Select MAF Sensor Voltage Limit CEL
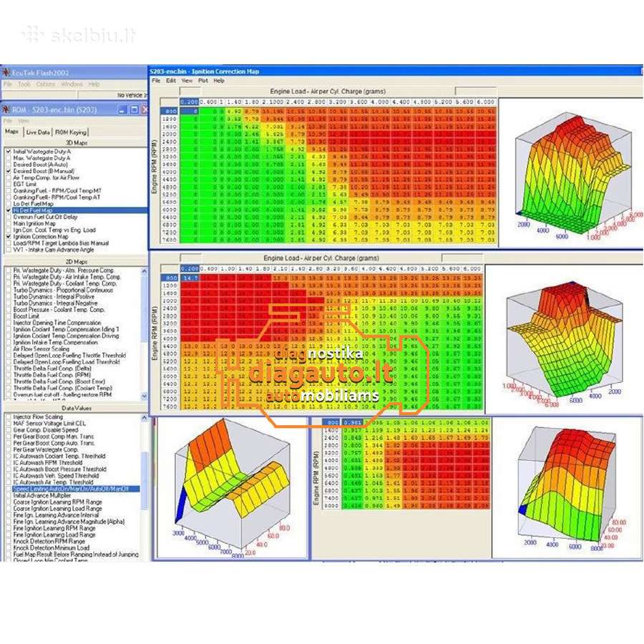 (x=49, y=424)
